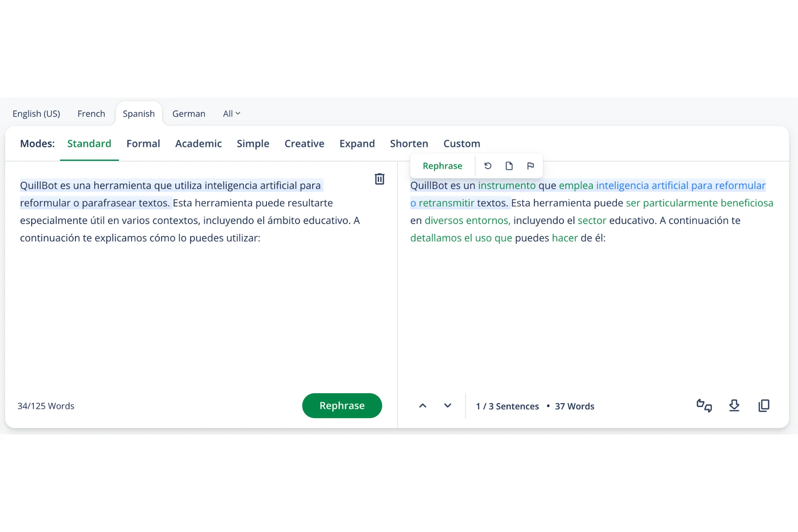Viewport: 798px width, 532px height.
Task: Select the Spanish language tab
Action: (139, 113)
